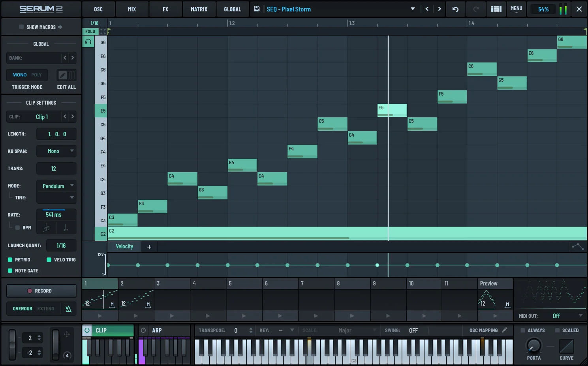588x366 pixels.
Task: Toggle the headphones note audition icon
Action: click(x=88, y=41)
